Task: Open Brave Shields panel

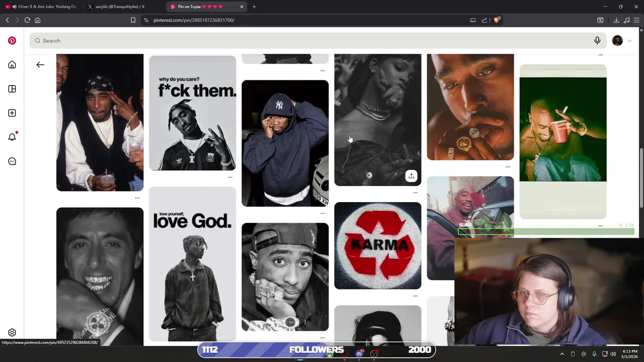Action: coord(497,20)
